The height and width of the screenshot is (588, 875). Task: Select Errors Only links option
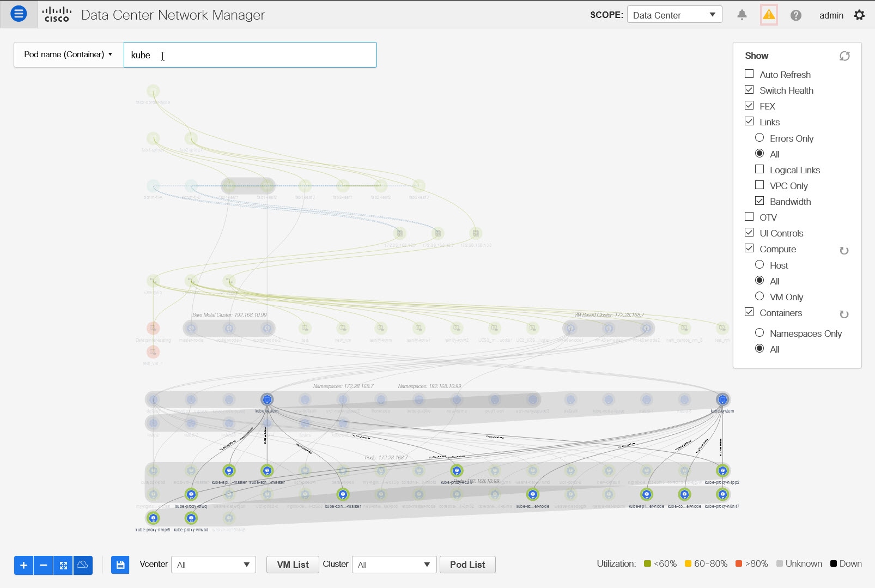point(759,137)
